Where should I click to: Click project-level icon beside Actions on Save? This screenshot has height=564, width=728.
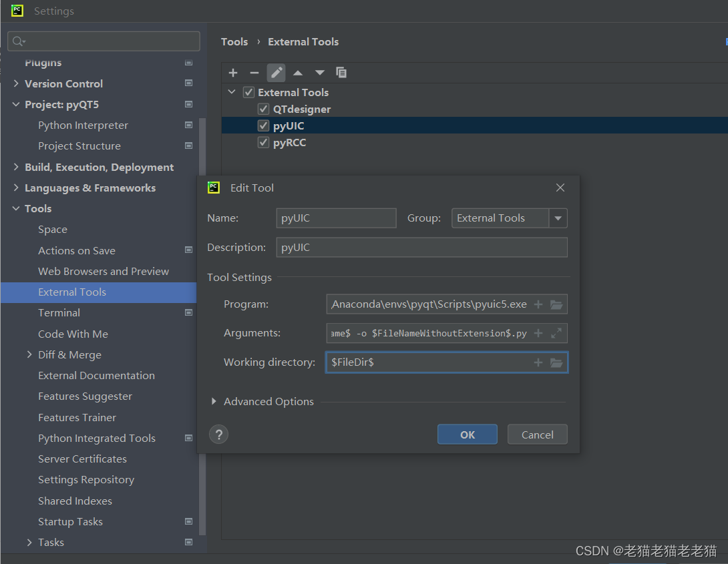click(188, 250)
